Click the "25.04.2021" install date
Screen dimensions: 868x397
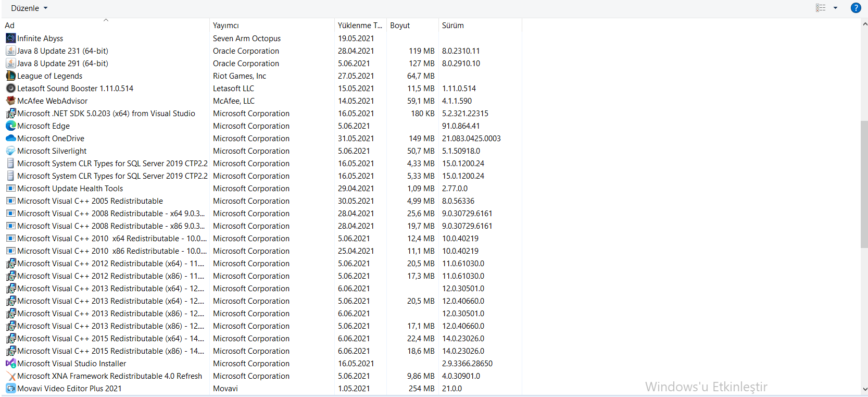[x=356, y=251]
